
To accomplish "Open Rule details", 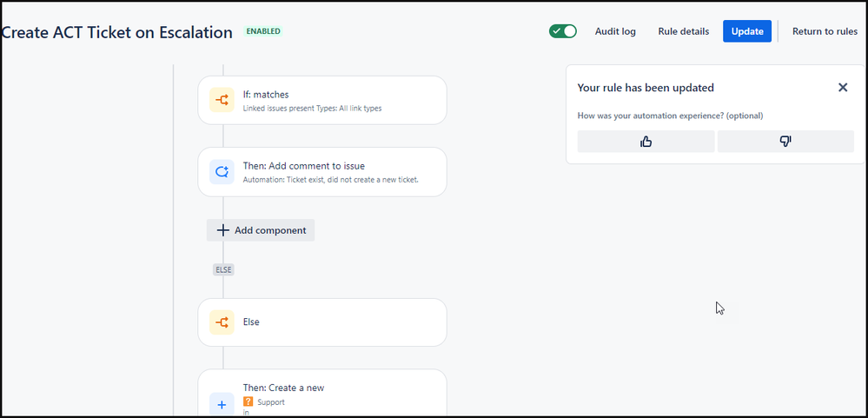I will click(x=683, y=31).
